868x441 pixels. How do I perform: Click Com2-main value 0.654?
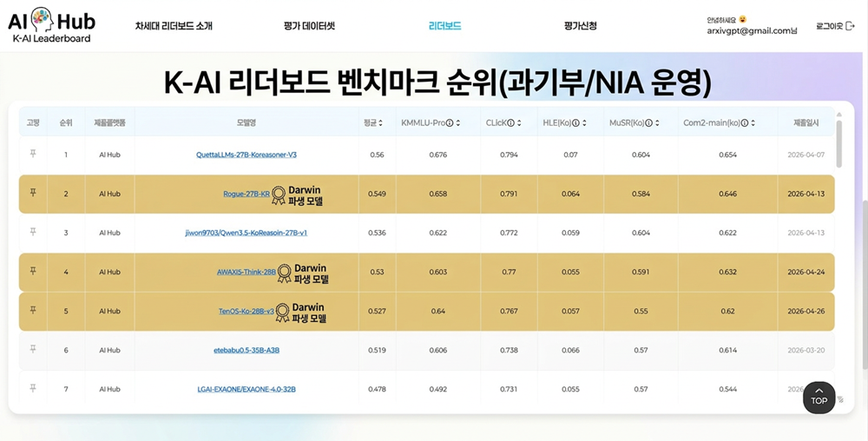coord(728,155)
